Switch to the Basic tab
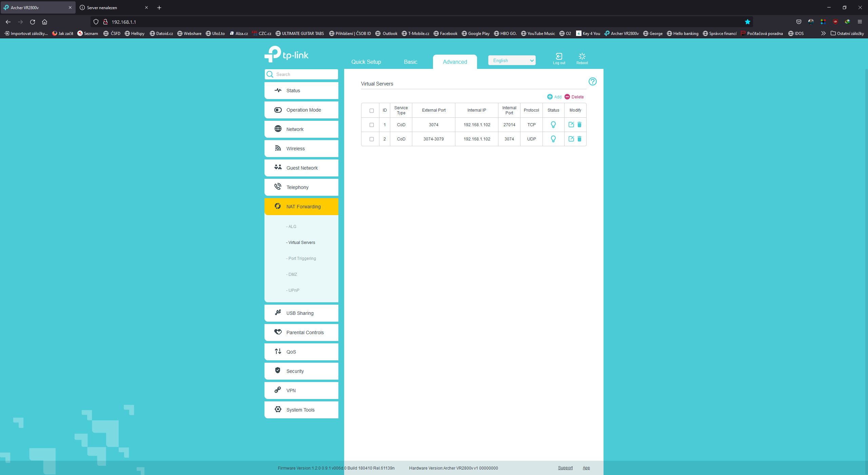Screen dimensions: 868x475 click(x=410, y=62)
